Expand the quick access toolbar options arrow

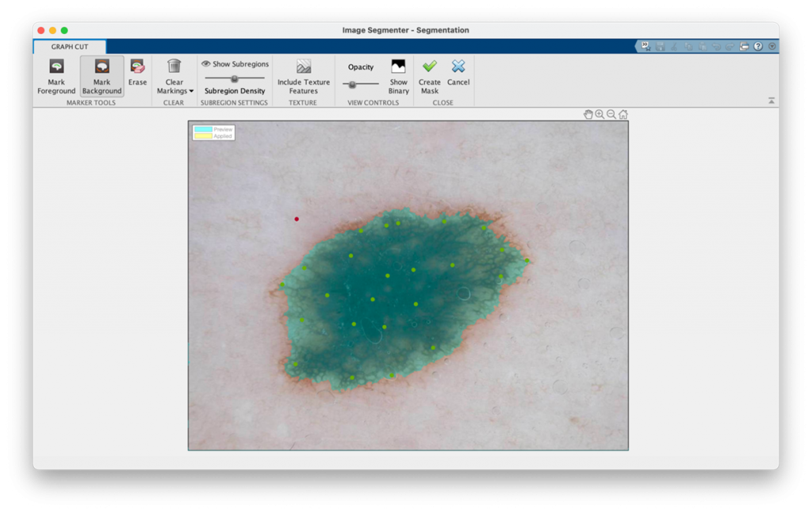(772, 47)
